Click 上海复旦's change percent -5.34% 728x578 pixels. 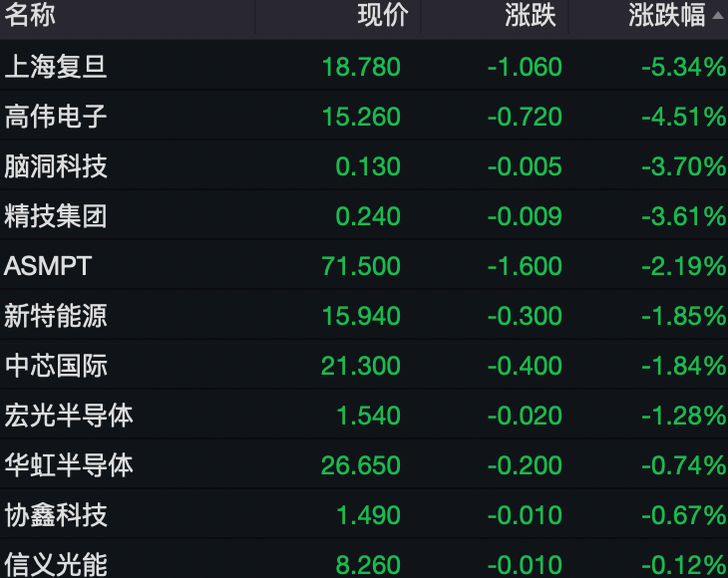coord(684,67)
